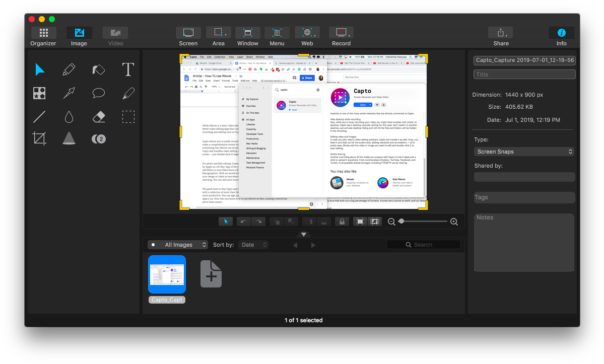
Task: Choose the speech bubble callout tool
Action: point(99,93)
